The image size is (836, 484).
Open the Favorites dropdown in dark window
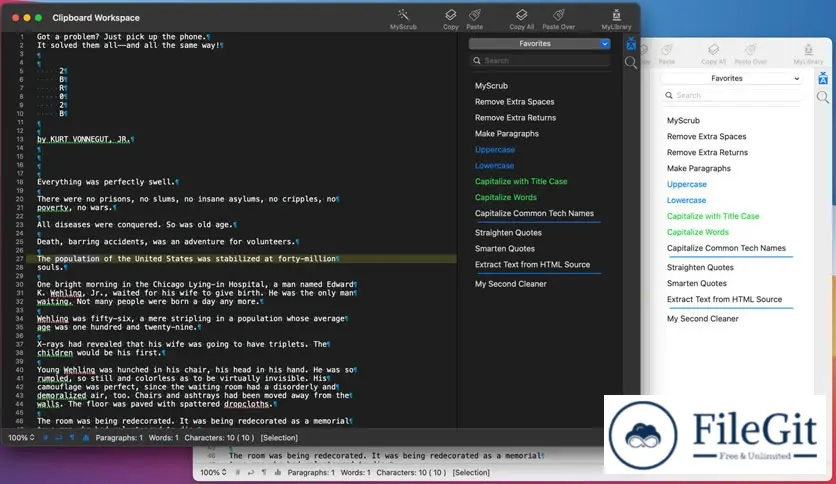540,44
